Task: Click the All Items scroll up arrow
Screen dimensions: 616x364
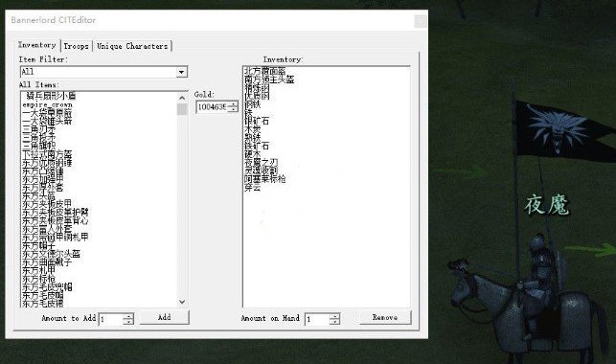Action: [182, 98]
